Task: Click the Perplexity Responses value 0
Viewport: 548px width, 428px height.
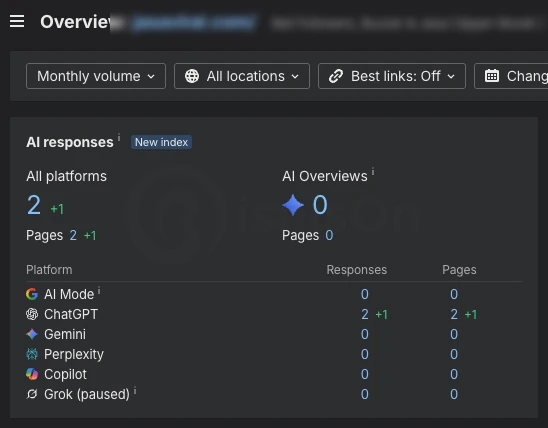Action: click(x=365, y=354)
